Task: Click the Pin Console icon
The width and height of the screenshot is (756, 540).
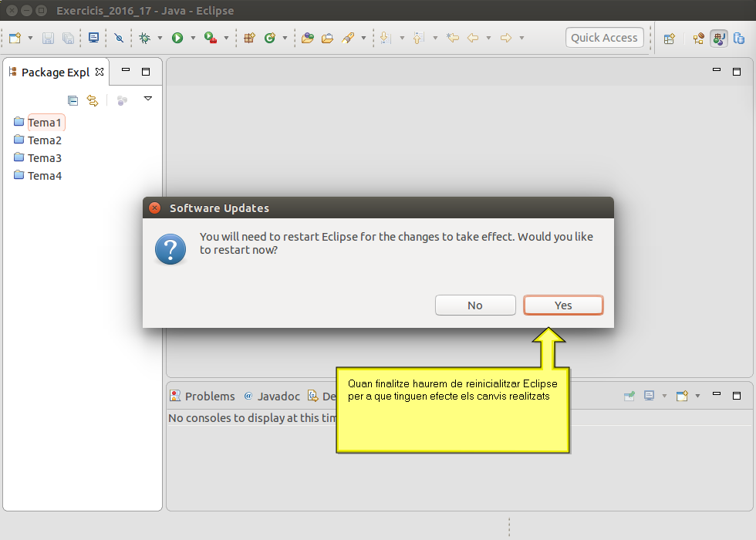Action: [629, 397]
